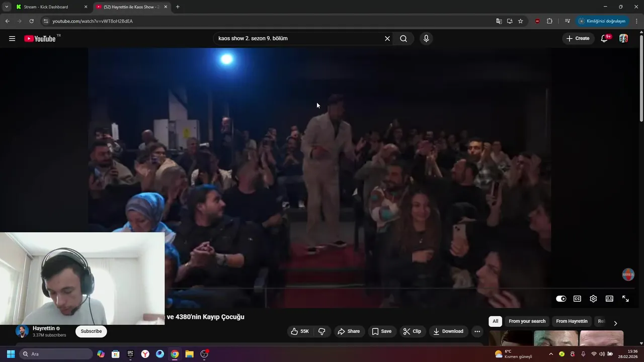Open more actions three-dot menu
Image resolution: width=644 pixels, height=362 pixels.
pyautogui.click(x=477, y=331)
